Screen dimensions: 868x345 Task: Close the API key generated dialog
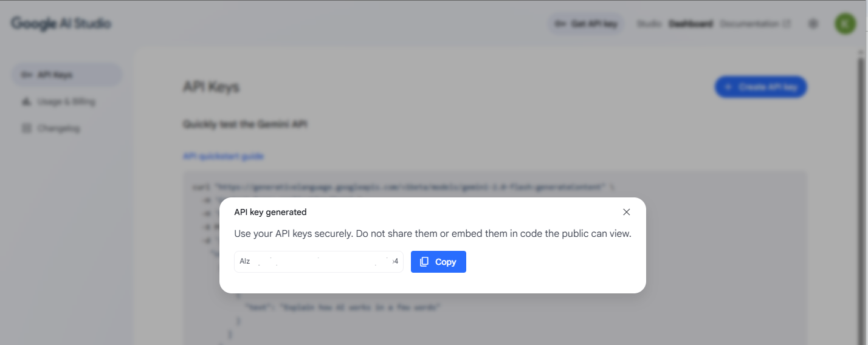[x=627, y=212]
